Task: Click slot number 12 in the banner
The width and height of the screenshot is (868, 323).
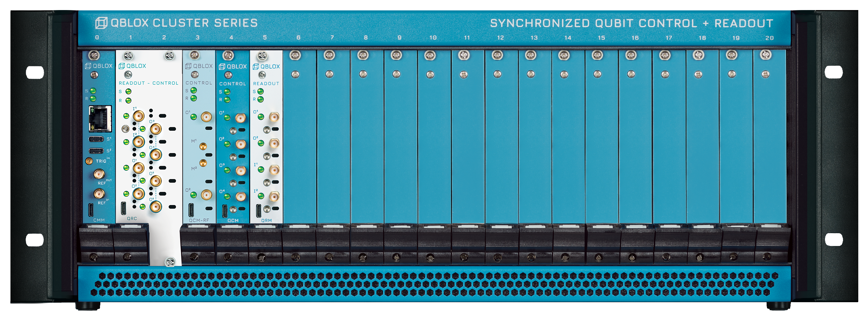Action: (x=500, y=38)
